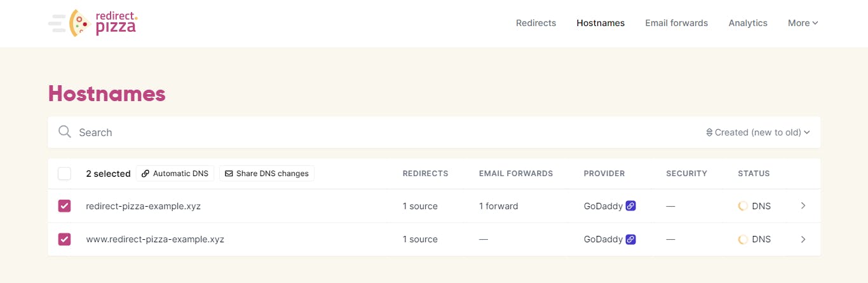The height and width of the screenshot is (283, 868).
Task: Open redirect-pizza-example.xyz row arrow
Action: [803, 206]
